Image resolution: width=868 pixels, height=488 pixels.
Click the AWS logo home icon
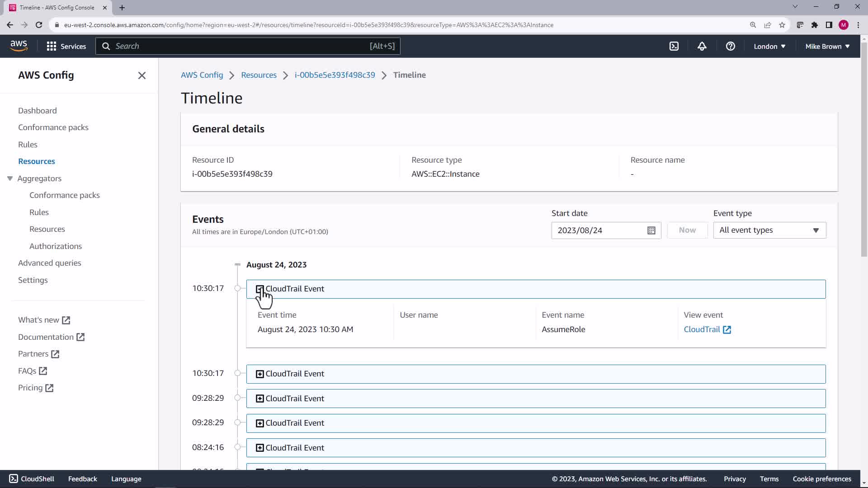(x=19, y=46)
